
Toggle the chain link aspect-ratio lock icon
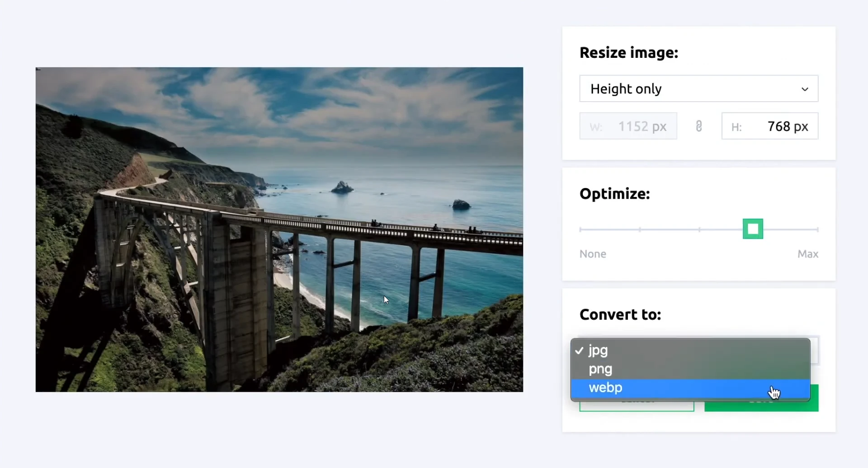pos(698,126)
